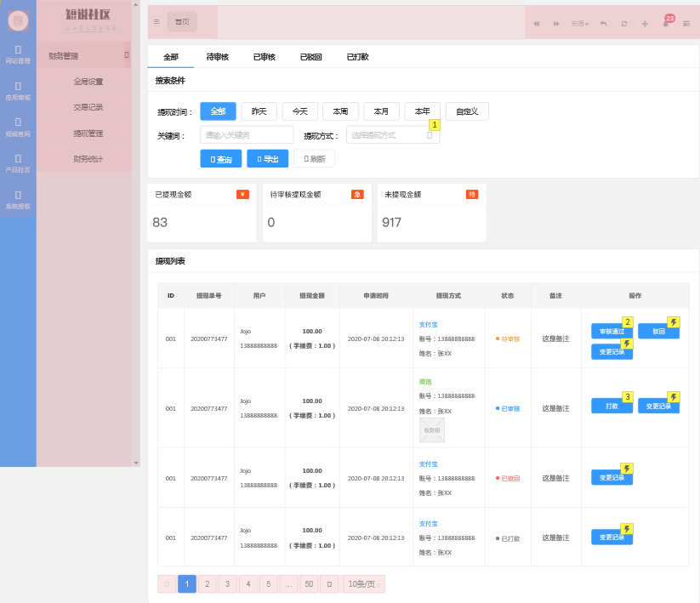Click the blue 查询 search button
The image size is (700, 603).
tap(221, 158)
